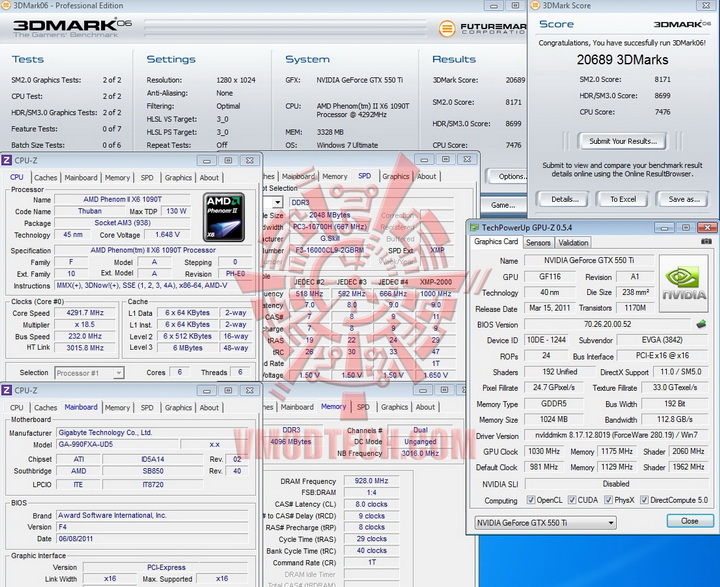This screenshot has height=587, width=720.
Task: Toggle the CUDA checkbox
Action: pos(574,500)
